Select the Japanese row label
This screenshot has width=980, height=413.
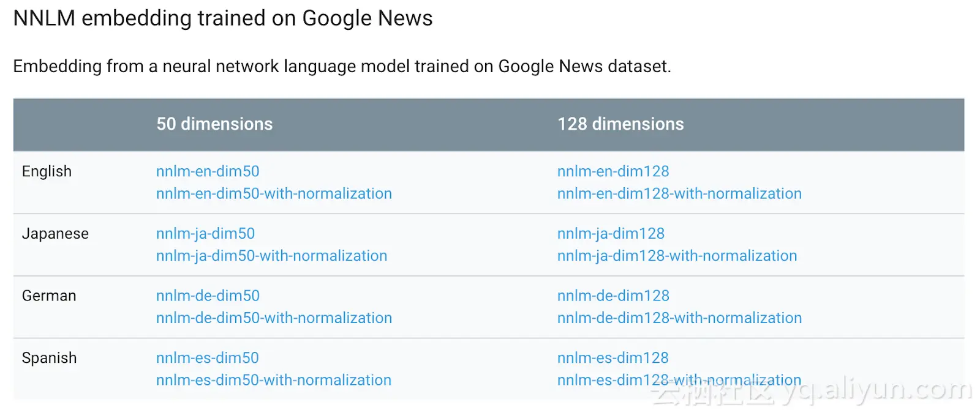click(55, 234)
